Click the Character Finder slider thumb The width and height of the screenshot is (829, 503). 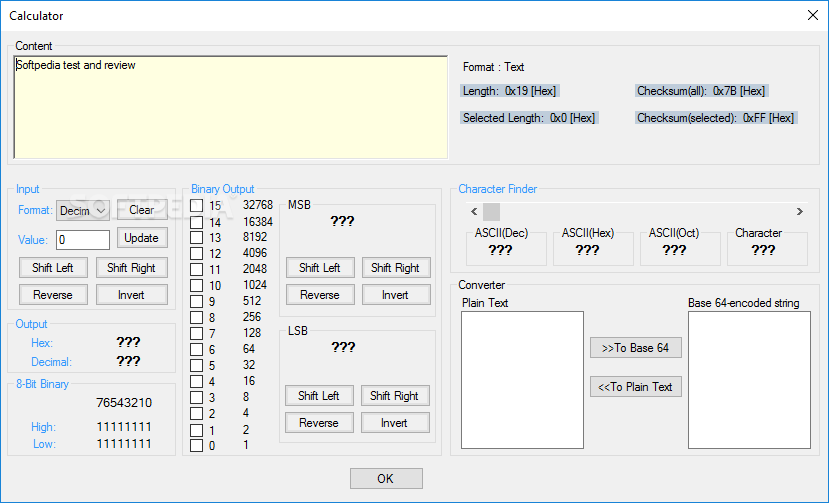tap(491, 212)
